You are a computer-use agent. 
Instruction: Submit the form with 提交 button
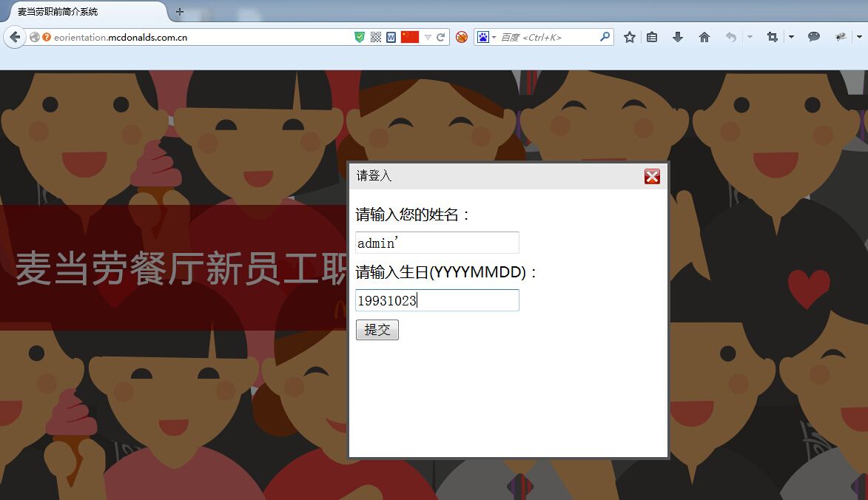pos(377,330)
